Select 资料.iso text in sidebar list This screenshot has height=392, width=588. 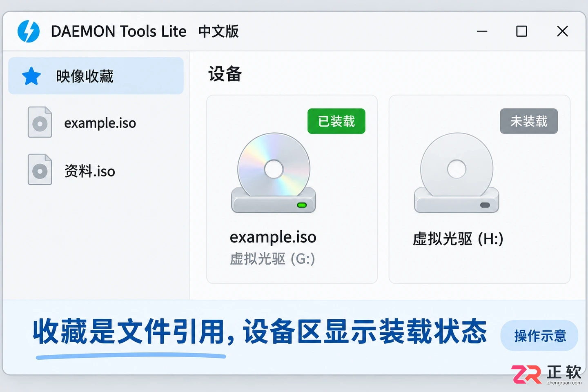coord(90,171)
